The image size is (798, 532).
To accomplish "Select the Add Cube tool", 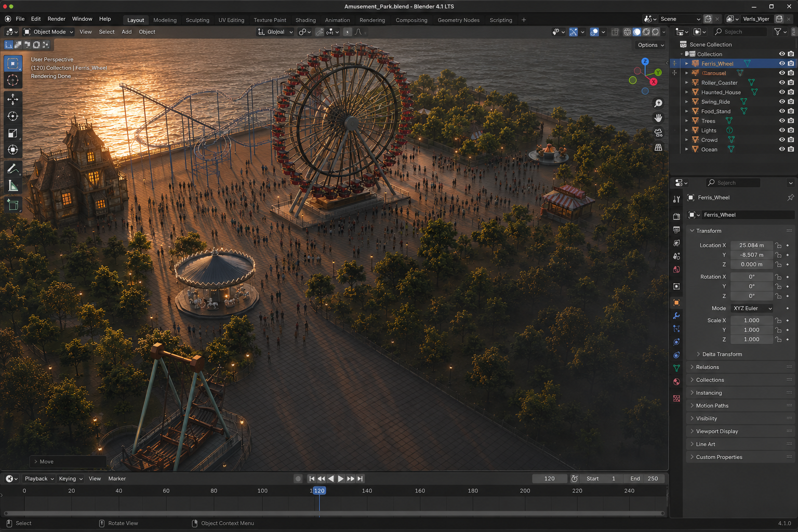I will (13, 205).
